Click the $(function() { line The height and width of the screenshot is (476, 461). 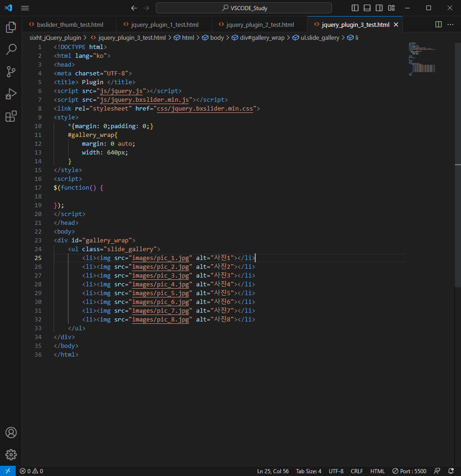pos(78,188)
